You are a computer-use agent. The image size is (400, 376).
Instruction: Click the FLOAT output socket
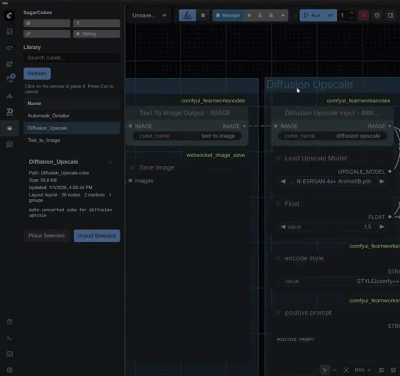(x=390, y=217)
